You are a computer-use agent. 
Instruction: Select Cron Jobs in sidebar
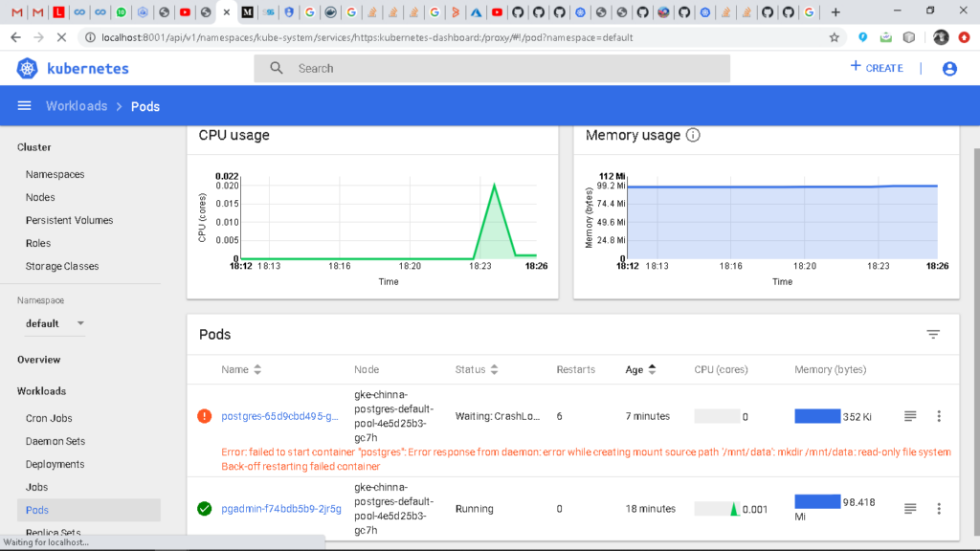[x=49, y=418]
